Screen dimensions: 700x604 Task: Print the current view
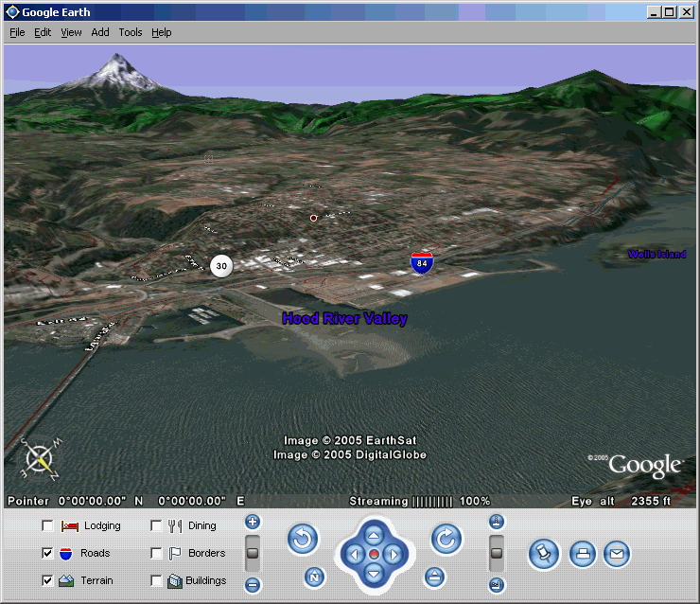[x=583, y=554]
